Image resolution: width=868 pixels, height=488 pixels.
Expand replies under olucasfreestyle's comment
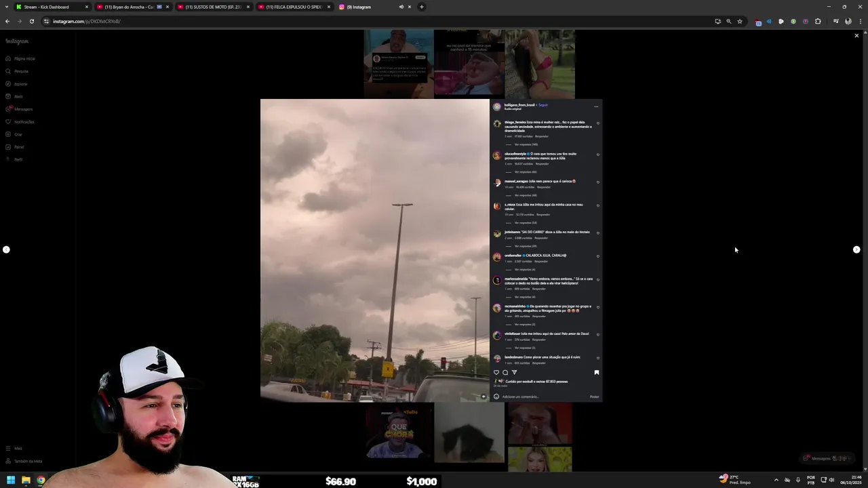[525, 171]
